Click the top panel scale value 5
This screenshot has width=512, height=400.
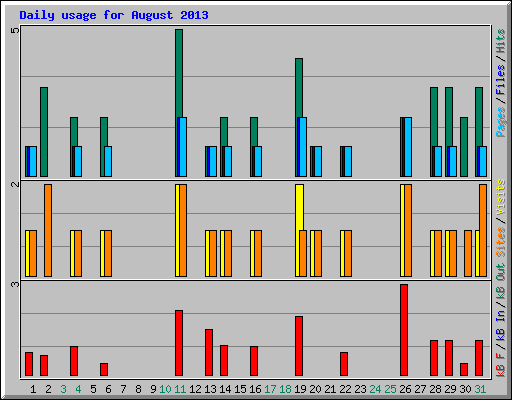[x=15, y=31]
